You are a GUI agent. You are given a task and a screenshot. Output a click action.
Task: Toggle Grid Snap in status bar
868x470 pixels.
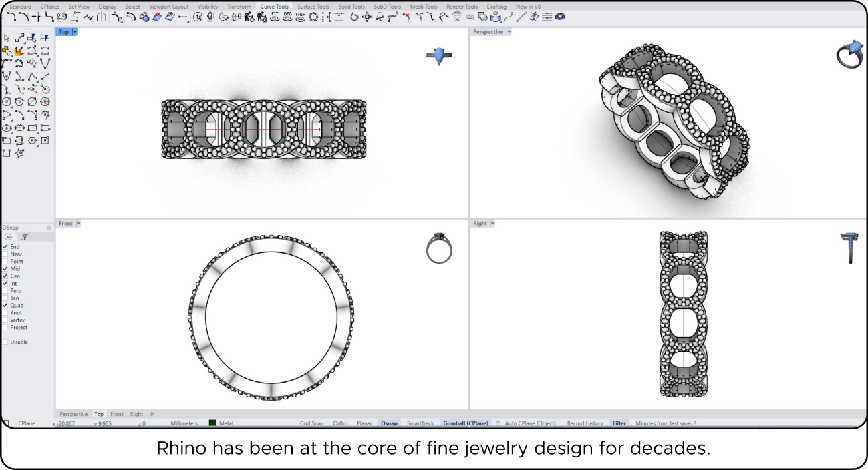coord(311,423)
